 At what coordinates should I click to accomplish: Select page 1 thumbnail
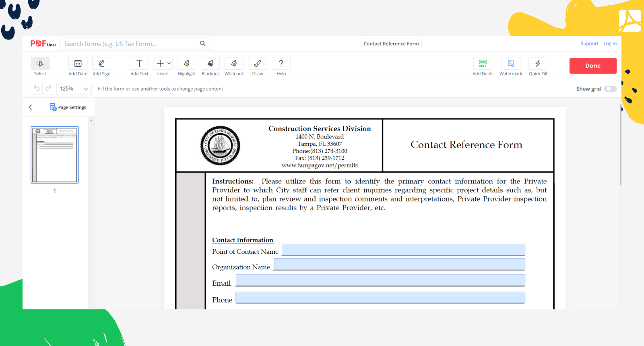click(55, 155)
